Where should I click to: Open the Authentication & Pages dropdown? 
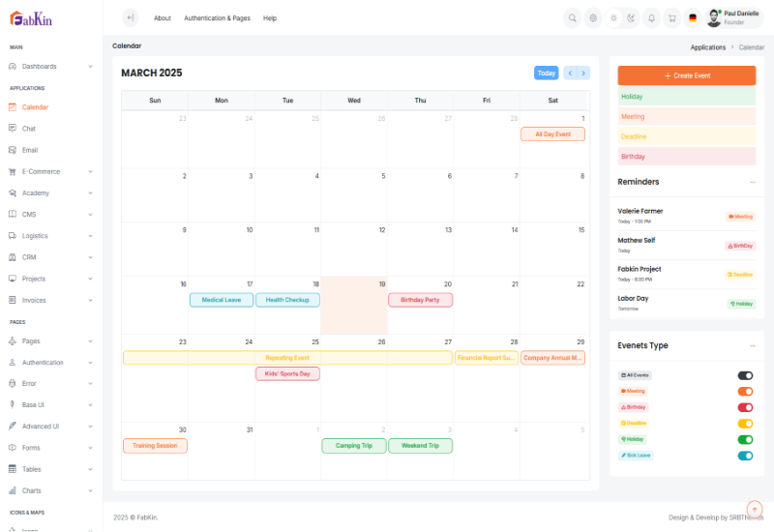pyautogui.click(x=217, y=18)
